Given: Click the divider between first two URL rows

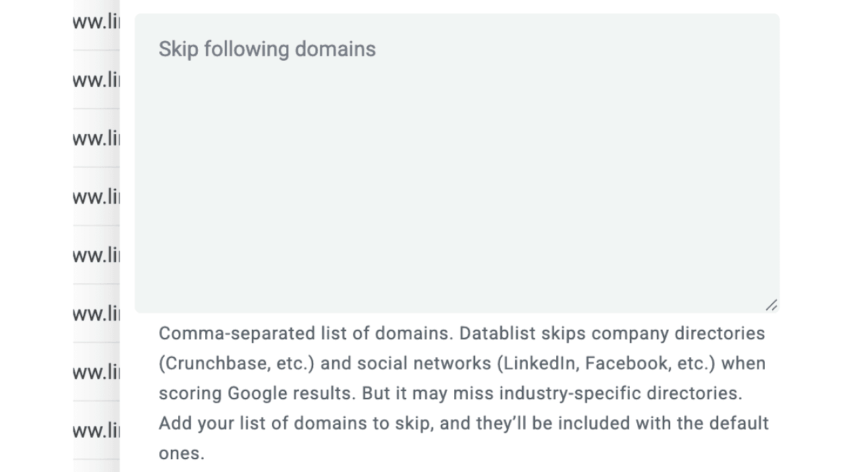Looking at the screenshot, I should pos(94,50).
